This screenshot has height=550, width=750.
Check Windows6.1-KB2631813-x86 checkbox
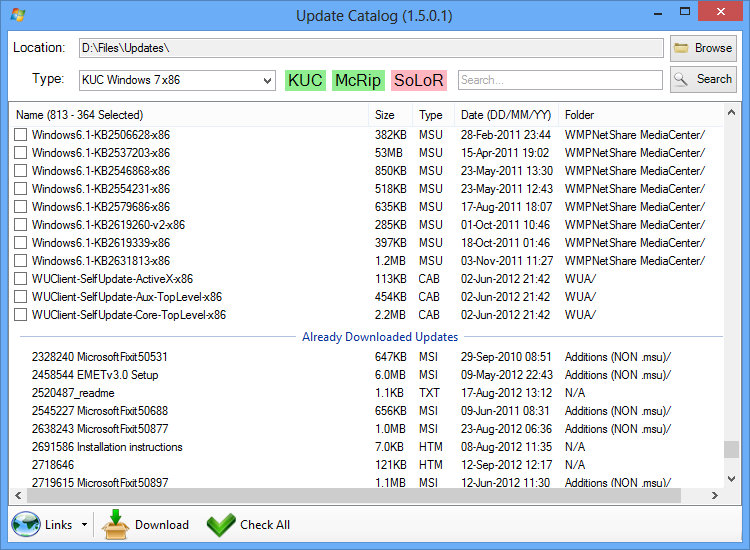[x=20, y=261]
